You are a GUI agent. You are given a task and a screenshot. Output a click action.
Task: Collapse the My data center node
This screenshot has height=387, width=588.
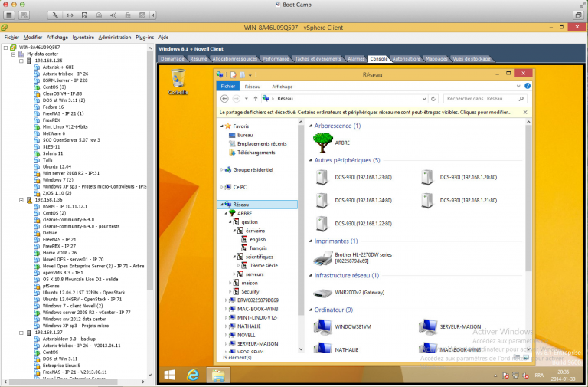(14, 54)
